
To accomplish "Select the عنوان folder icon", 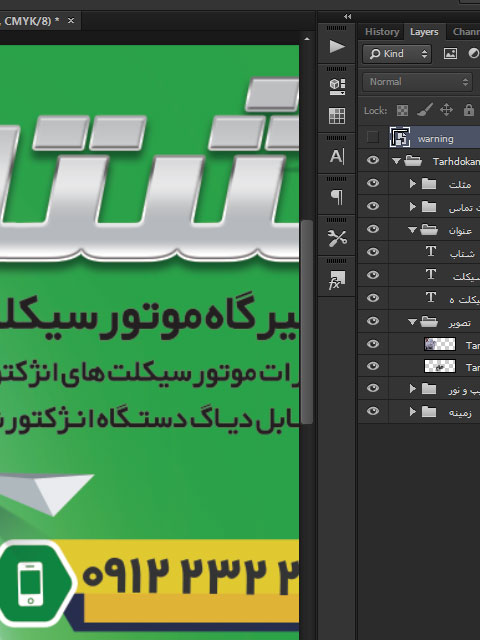I will (x=429, y=230).
